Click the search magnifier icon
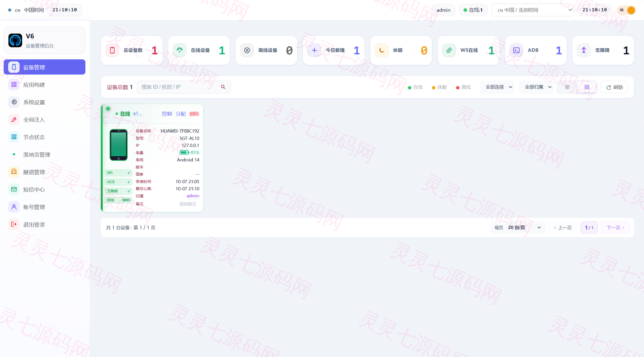The image size is (644, 357). [x=223, y=87]
